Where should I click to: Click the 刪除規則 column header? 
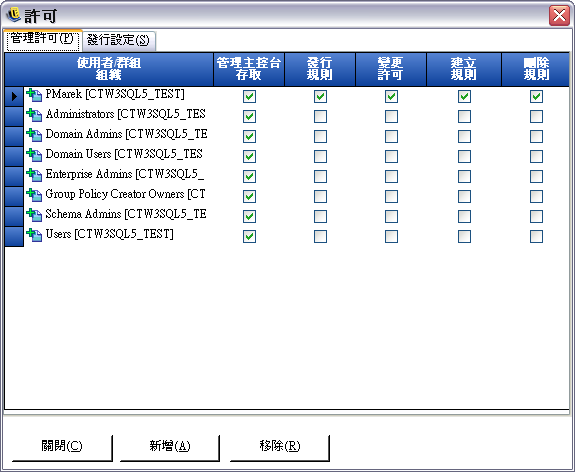tap(535, 69)
